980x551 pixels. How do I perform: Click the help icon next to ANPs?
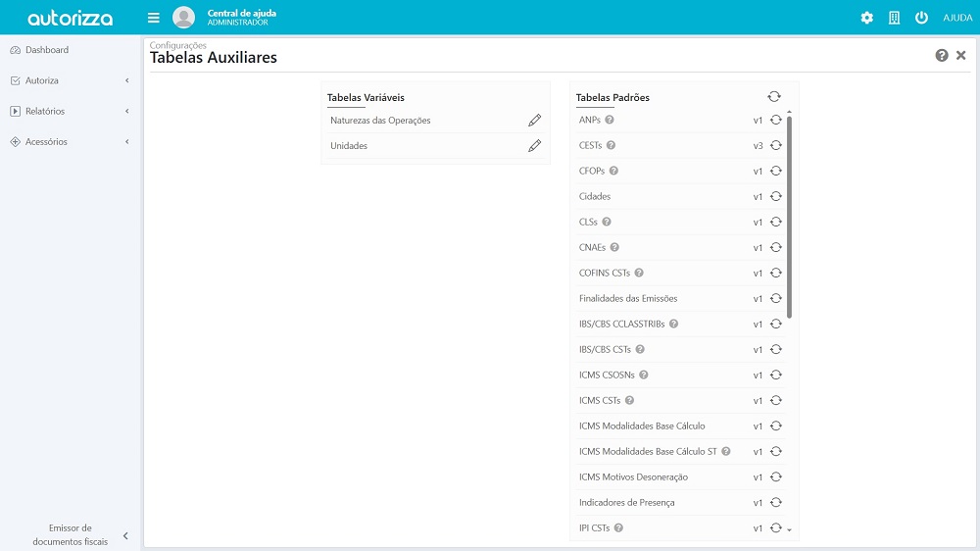pos(610,120)
